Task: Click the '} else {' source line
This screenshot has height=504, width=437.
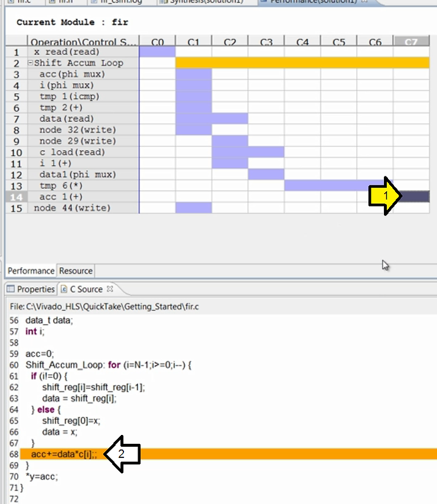Action: pyautogui.click(x=45, y=410)
